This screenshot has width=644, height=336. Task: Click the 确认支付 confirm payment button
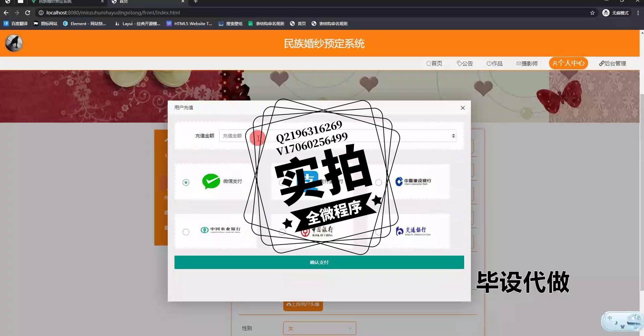[319, 262]
